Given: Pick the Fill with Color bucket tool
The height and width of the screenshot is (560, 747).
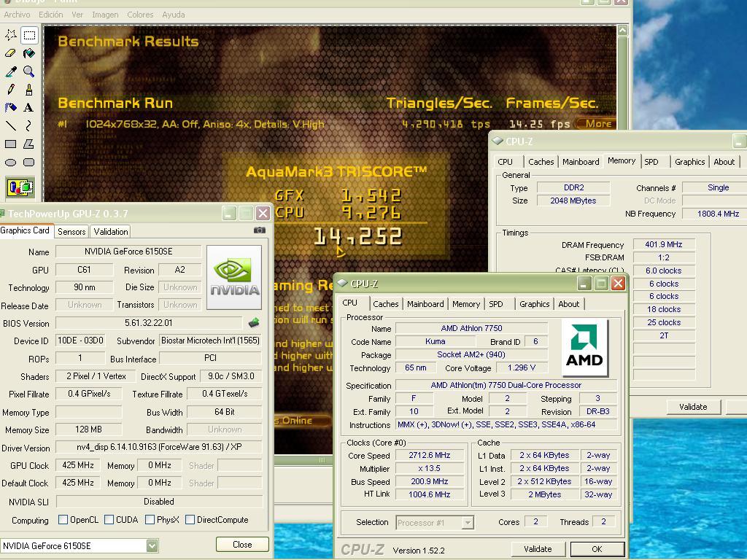Looking at the screenshot, I should pyautogui.click(x=29, y=52).
